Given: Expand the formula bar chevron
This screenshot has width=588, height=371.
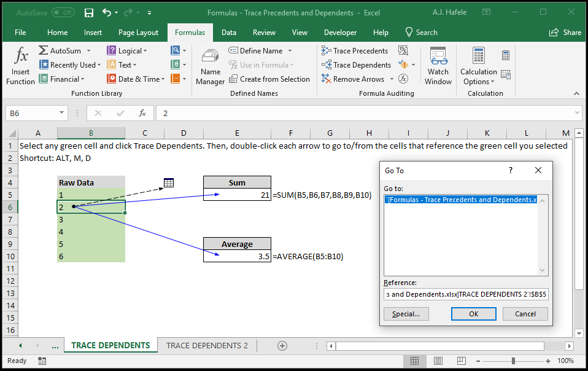Looking at the screenshot, I should (577, 112).
